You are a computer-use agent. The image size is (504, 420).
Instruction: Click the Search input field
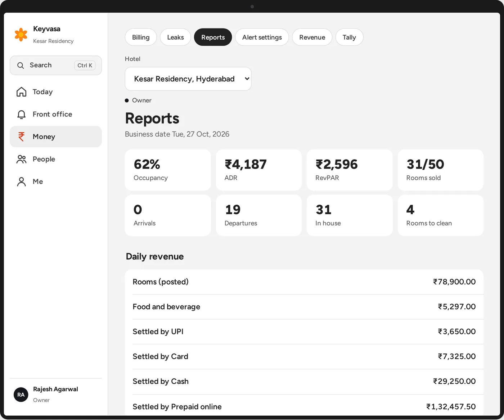pos(56,65)
